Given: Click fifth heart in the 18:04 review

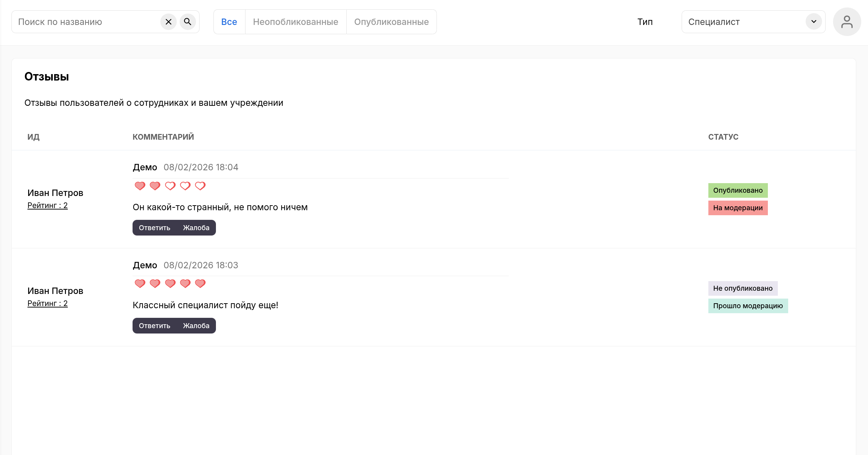Looking at the screenshot, I should [x=200, y=186].
